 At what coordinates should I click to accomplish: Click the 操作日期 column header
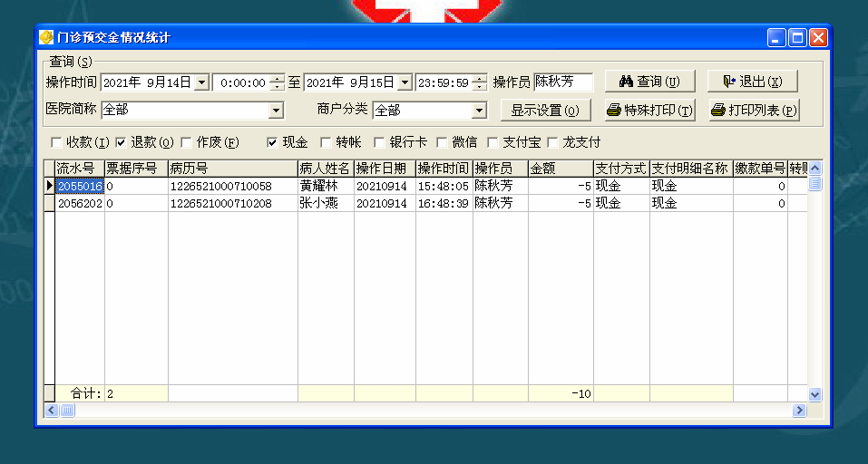point(385,169)
